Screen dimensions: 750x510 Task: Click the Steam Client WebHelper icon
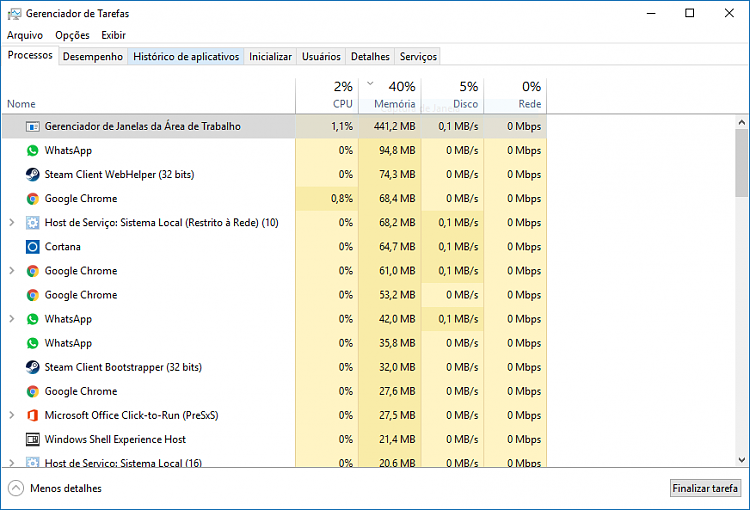click(33, 175)
